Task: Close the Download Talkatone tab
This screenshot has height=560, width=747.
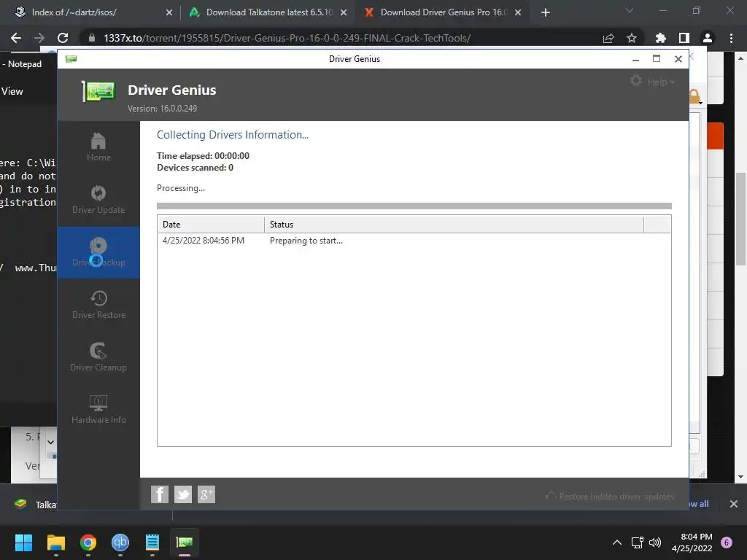Action: [343, 13]
